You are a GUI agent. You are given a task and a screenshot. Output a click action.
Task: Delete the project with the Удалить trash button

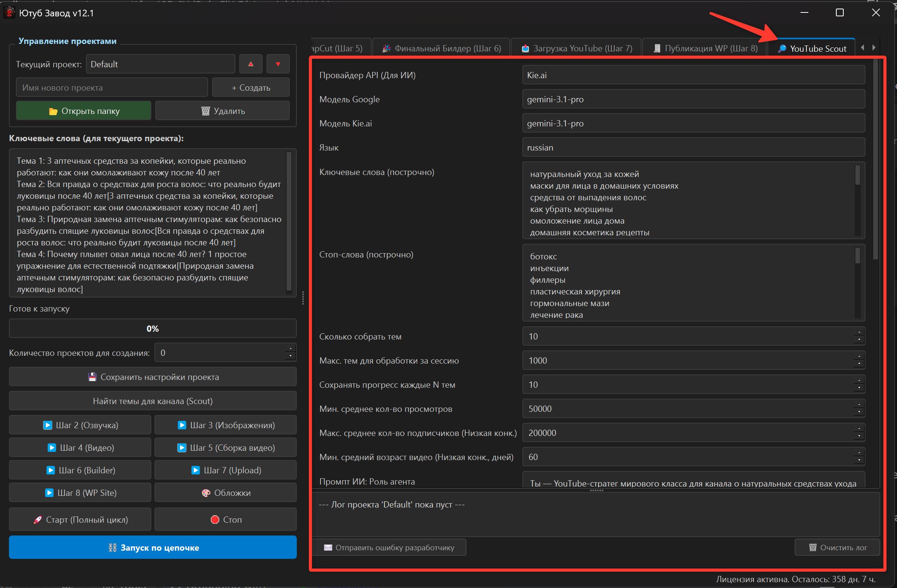coord(222,111)
